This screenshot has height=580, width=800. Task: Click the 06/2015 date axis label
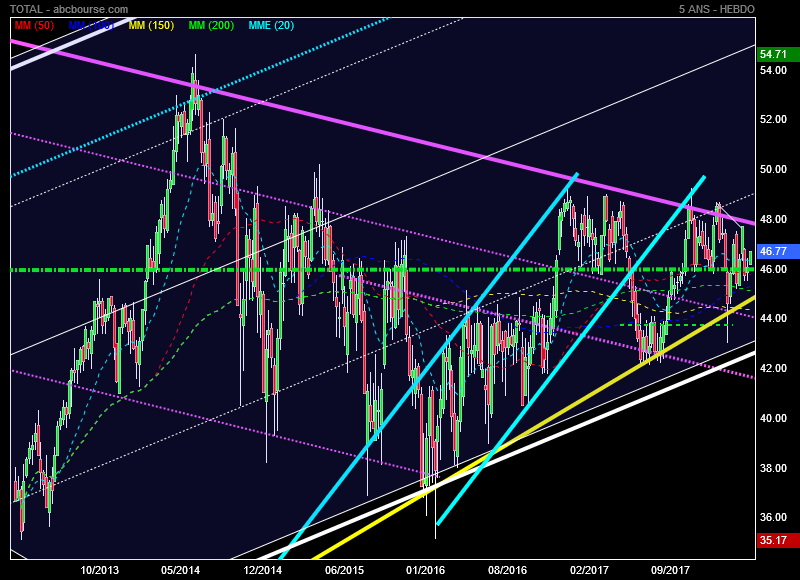pyautogui.click(x=344, y=570)
